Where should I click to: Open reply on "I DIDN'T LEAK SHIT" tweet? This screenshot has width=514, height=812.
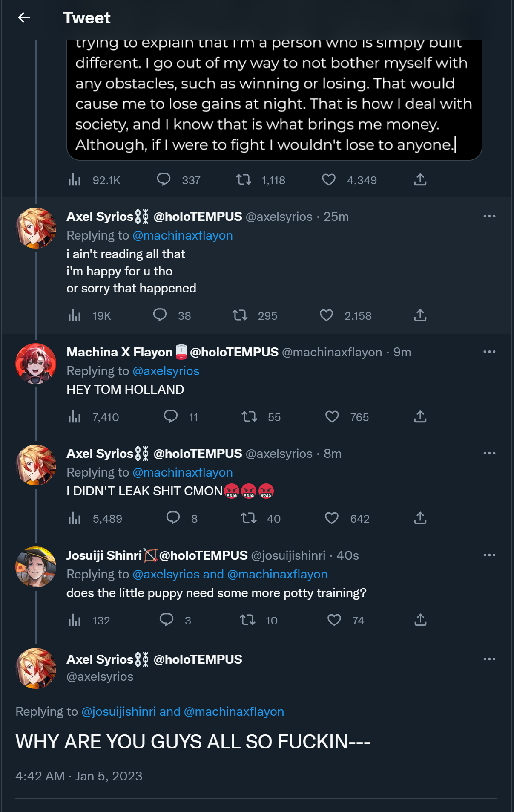coord(173,518)
